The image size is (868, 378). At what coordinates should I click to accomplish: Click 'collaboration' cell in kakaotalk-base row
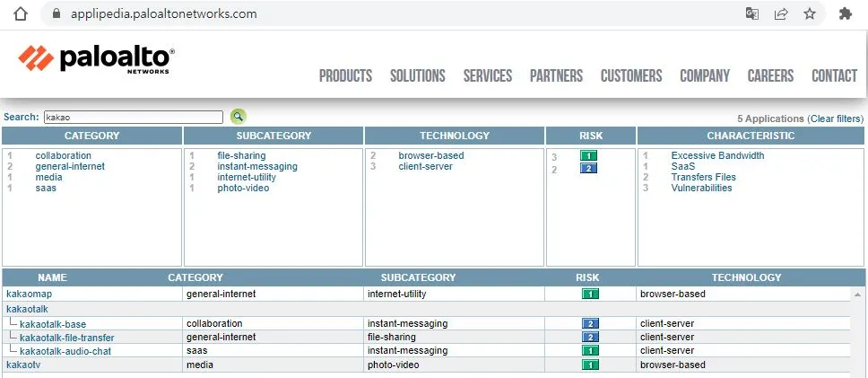(214, 323)
